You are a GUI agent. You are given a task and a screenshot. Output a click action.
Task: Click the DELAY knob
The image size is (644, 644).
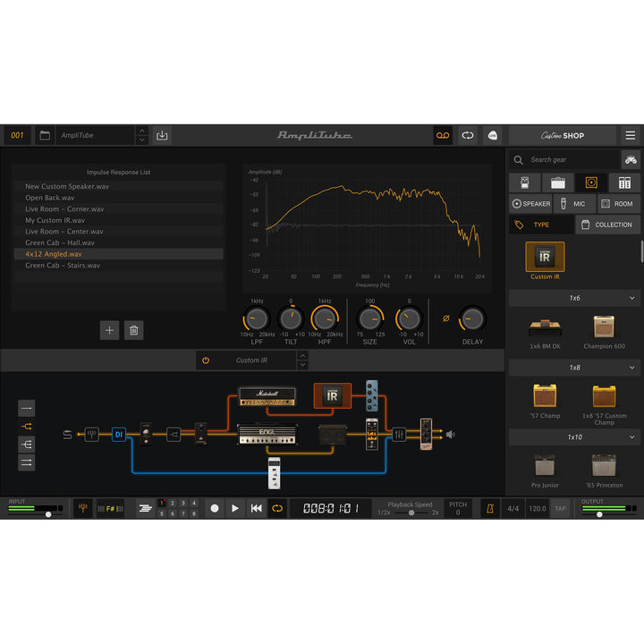[x=472, y=318]
